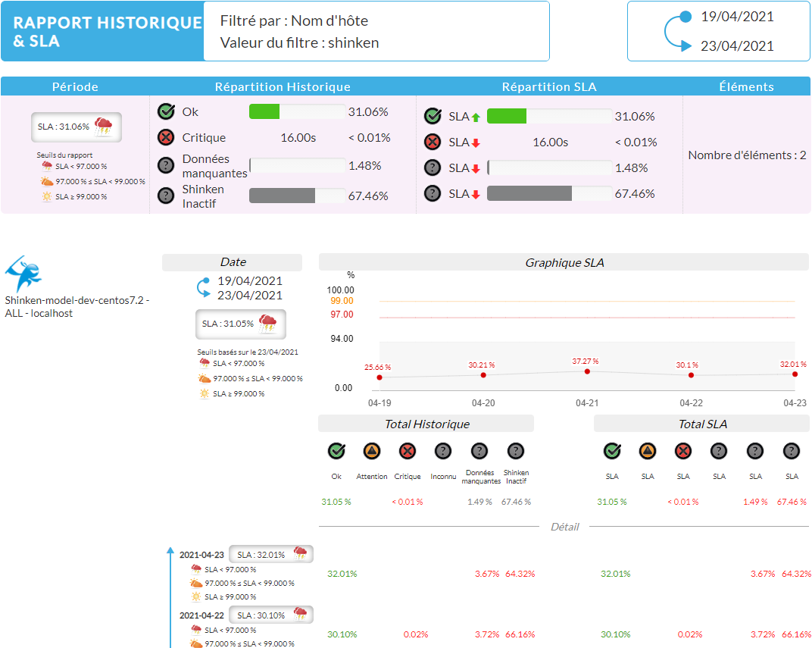Click the Attention warning icon under Total Historique

click(372, 452)
